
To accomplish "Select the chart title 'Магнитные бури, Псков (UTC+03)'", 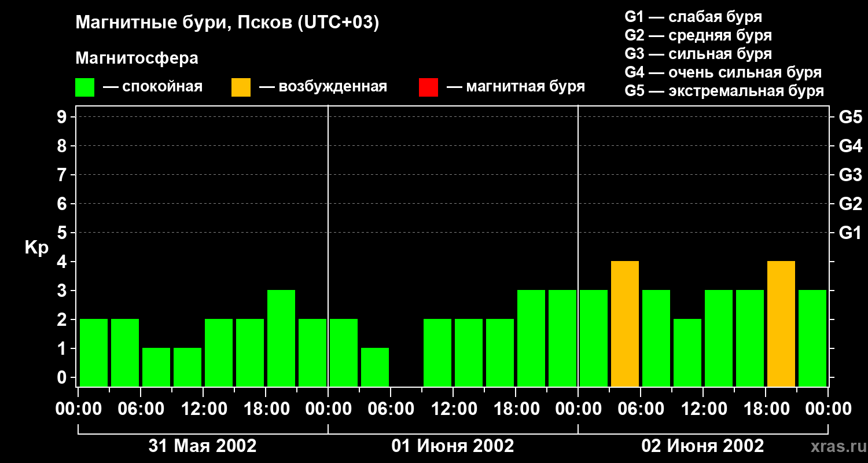I will (x=227, y=23).
